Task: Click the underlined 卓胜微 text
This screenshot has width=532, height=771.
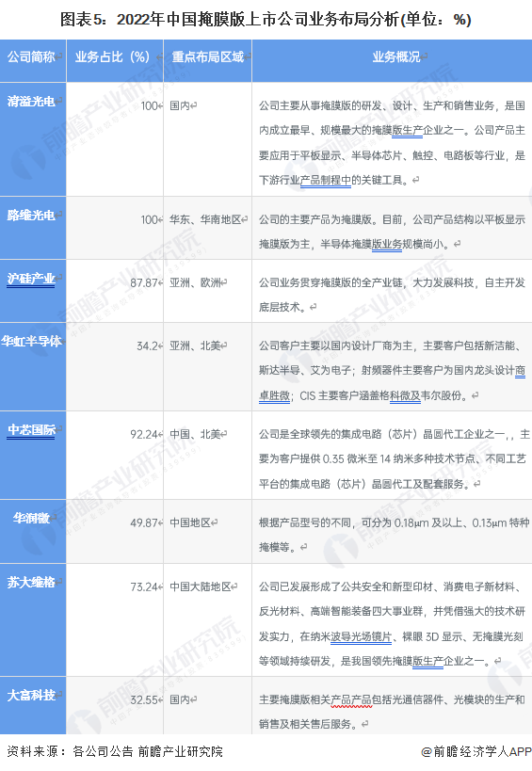Action: [274, 395]
